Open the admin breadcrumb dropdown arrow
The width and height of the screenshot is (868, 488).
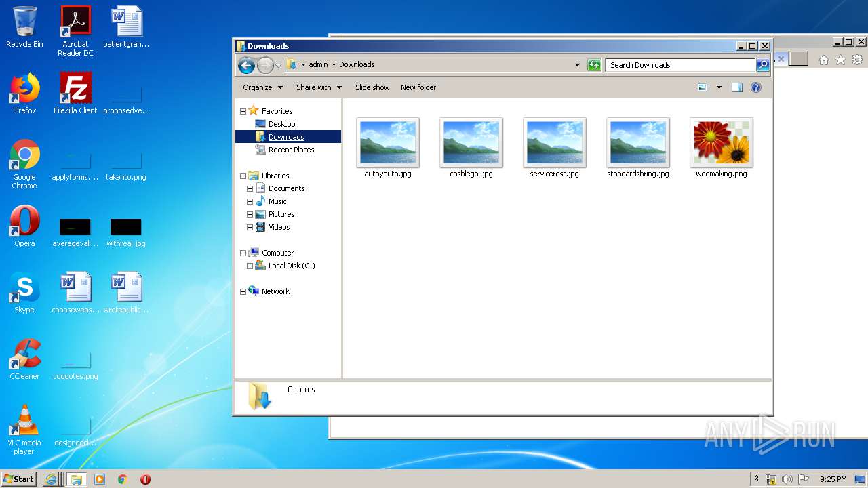click(334, 65)
